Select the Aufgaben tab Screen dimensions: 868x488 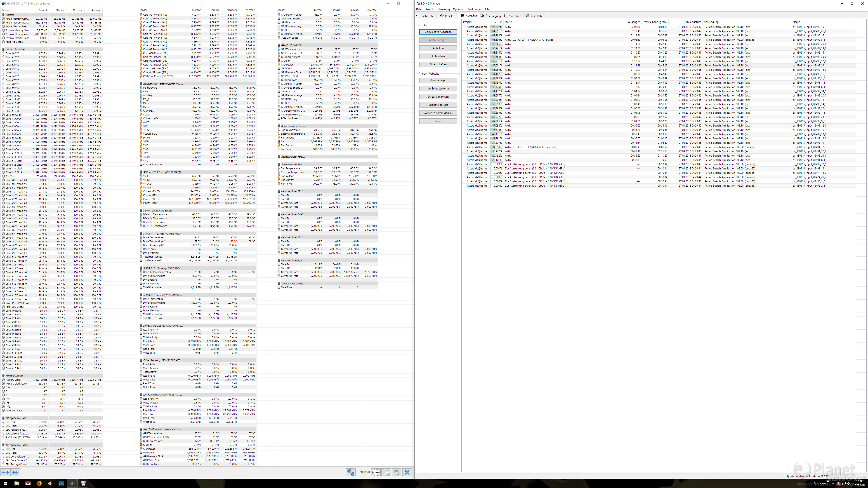coord(469,16)
